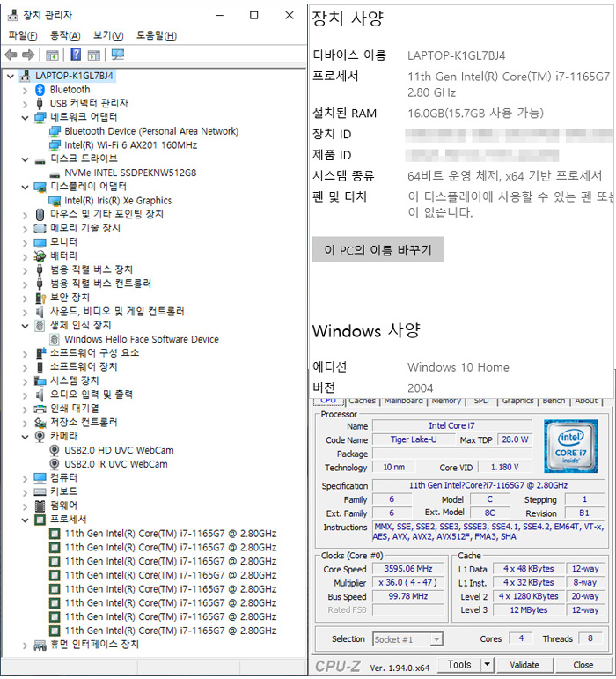The height and width of the screenshot is (679, 616).
Task: Click the 네트워크 어댑터 category icon
Action: pyautogui.click(x=40, y=117)
